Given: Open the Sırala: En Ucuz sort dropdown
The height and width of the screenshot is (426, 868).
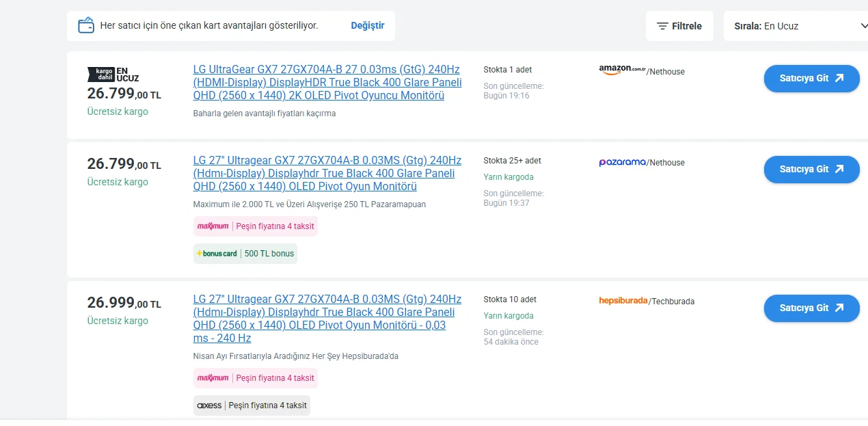Looking at the screenshot, I should [x=796, y=26].
